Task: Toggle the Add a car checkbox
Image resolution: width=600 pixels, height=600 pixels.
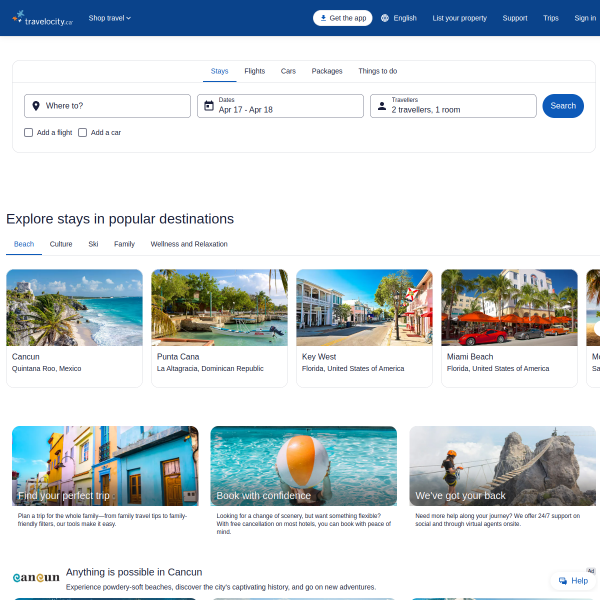Action: pyautogui.click(x=82, y=132)
